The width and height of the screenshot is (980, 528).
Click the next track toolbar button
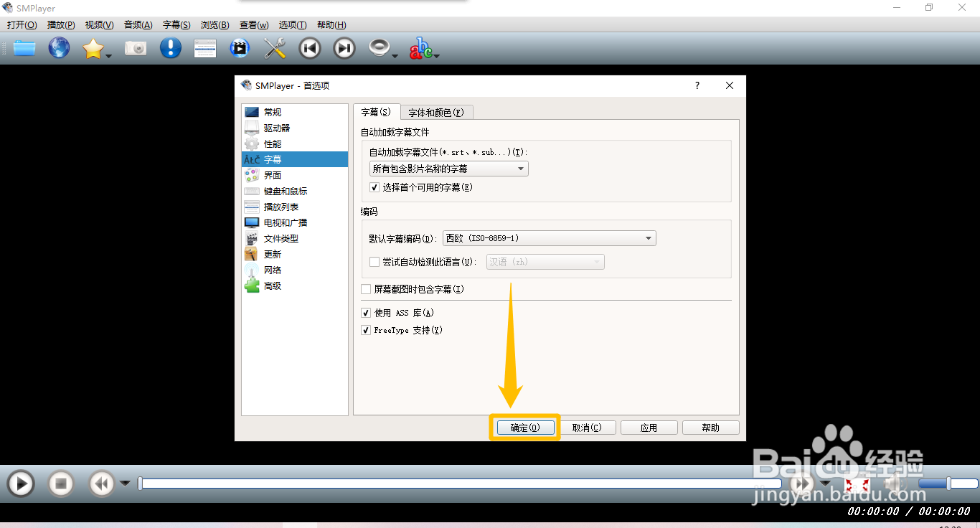[344, 48]
